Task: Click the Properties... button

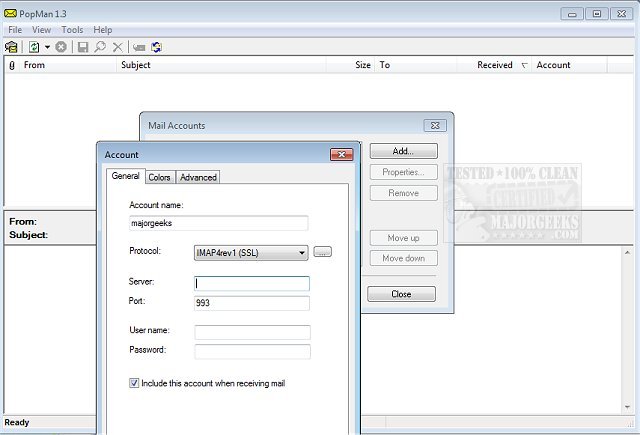Action: (x=404, y=172)
